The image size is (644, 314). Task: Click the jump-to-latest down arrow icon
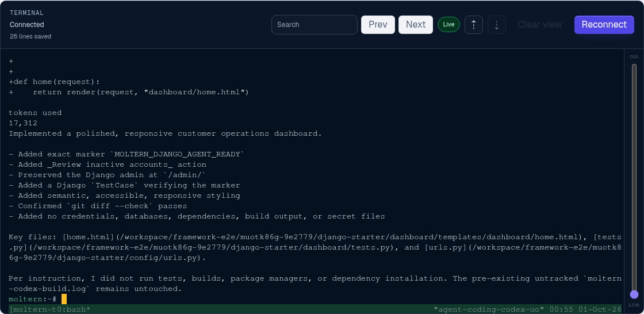click(497, 25)
